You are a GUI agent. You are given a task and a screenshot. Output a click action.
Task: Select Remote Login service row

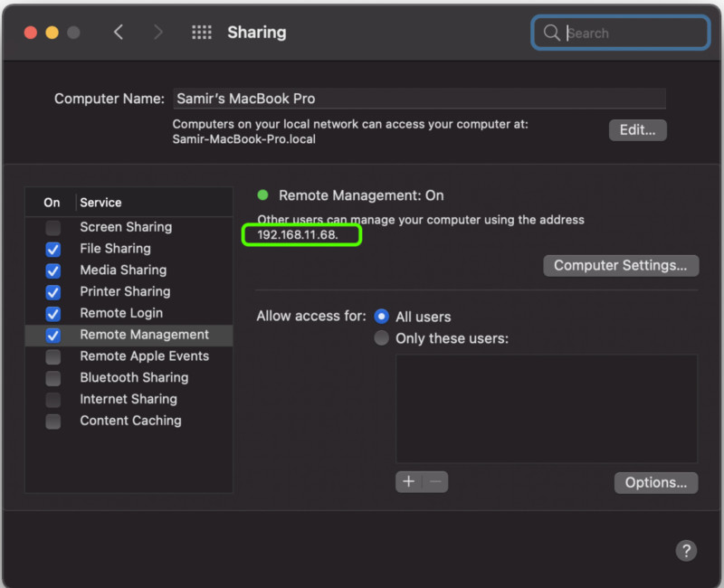click(x=129, y=313)
